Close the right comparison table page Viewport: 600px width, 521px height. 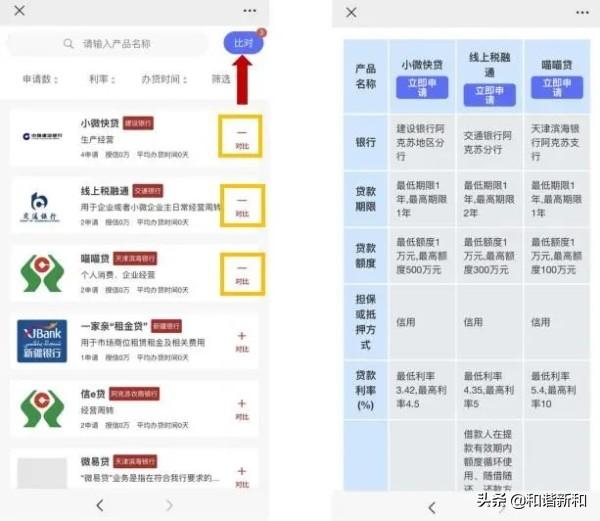(351, 12)
